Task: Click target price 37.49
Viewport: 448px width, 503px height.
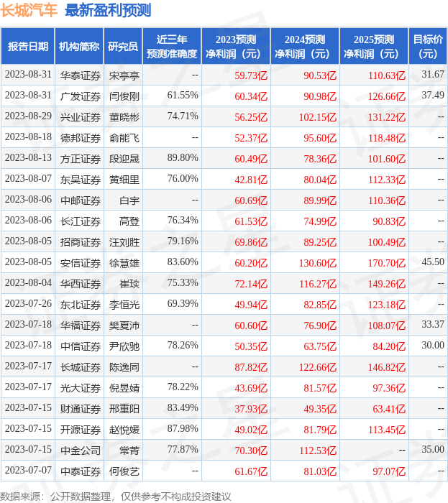Action: coord(433,96)
